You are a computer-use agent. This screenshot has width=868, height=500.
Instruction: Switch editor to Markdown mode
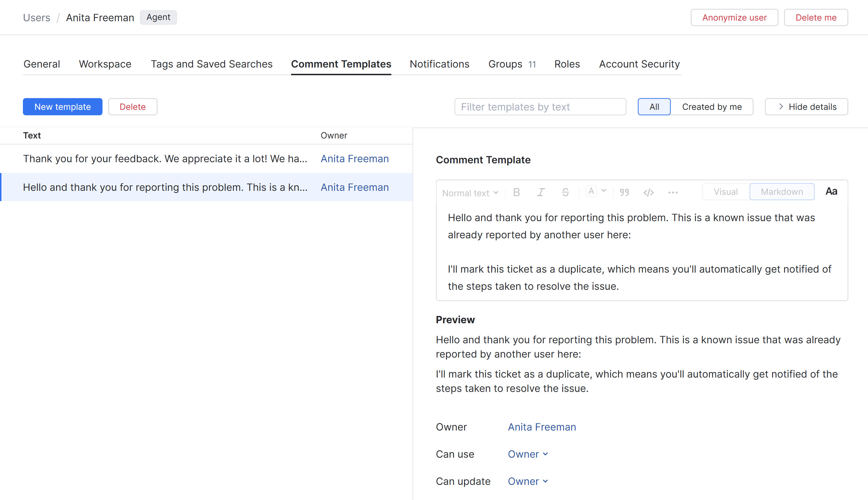click(782, 192)
